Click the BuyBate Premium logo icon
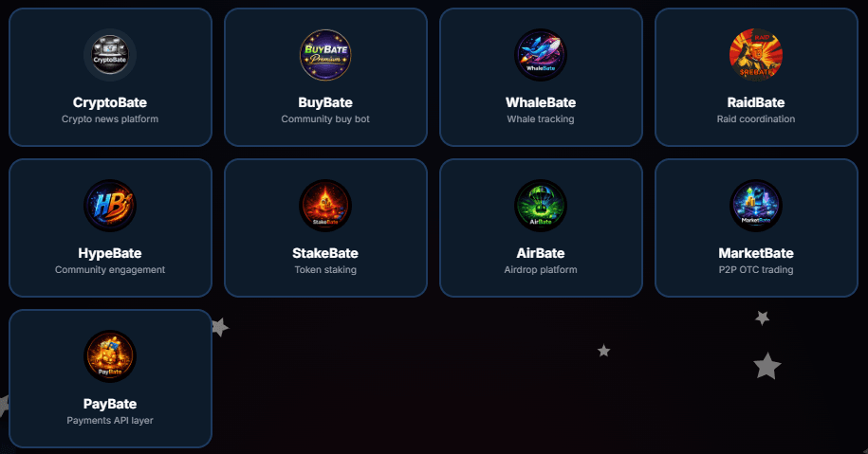868x454 pixels. click(x=325, y=55)
